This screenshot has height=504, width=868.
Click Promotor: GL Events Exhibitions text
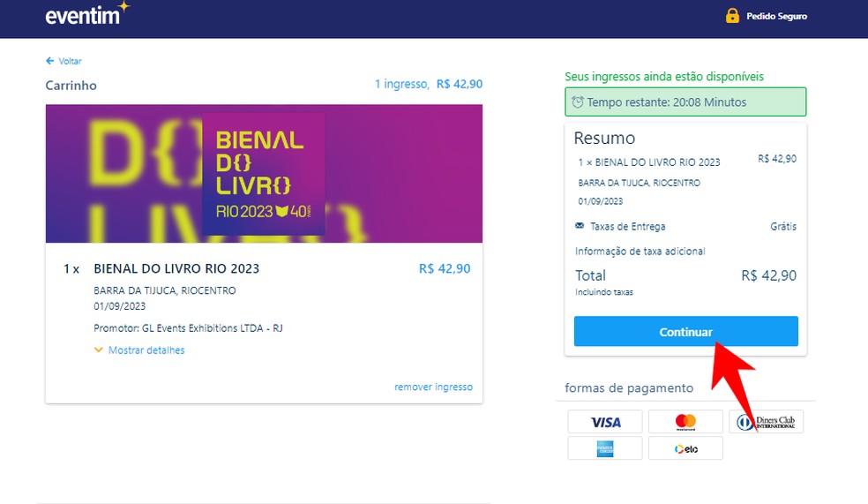point(188,327)
